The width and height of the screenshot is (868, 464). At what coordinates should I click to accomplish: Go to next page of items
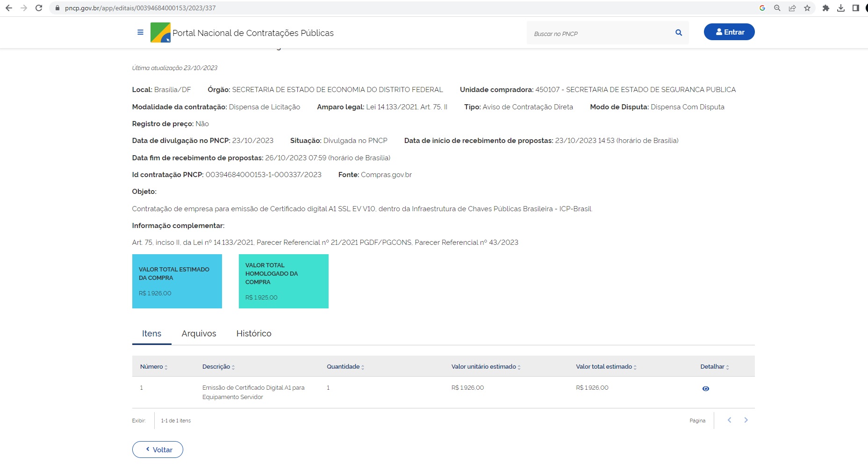[746, 420]
